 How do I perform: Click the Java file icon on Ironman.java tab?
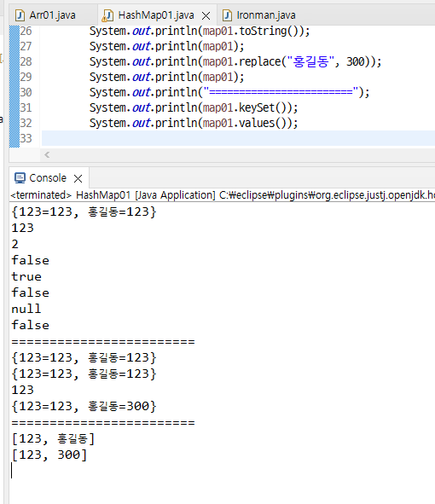(227, 15)
